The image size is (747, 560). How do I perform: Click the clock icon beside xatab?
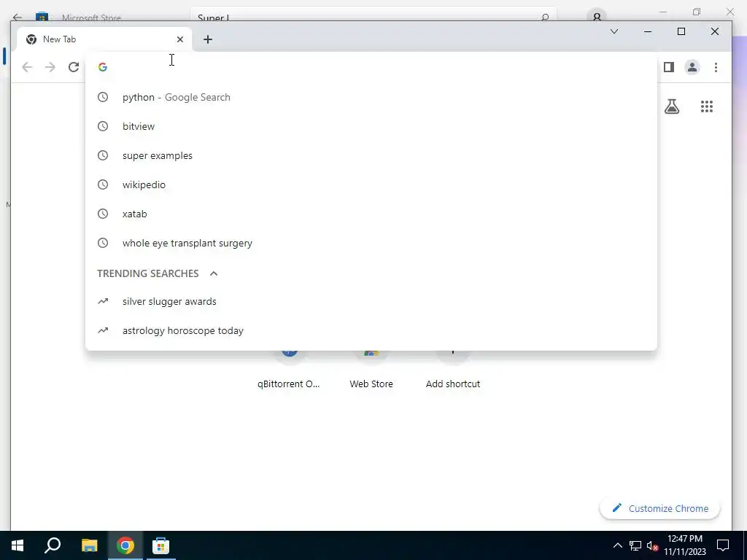click(102, 214)
